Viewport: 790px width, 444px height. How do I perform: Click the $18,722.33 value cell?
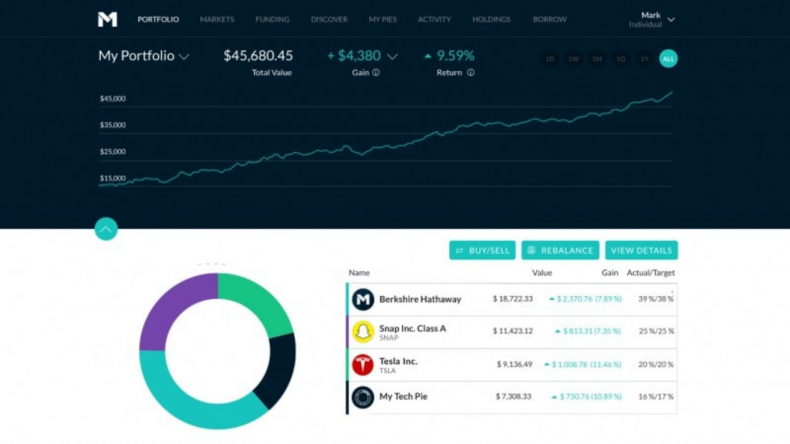[x=512, y=299]
